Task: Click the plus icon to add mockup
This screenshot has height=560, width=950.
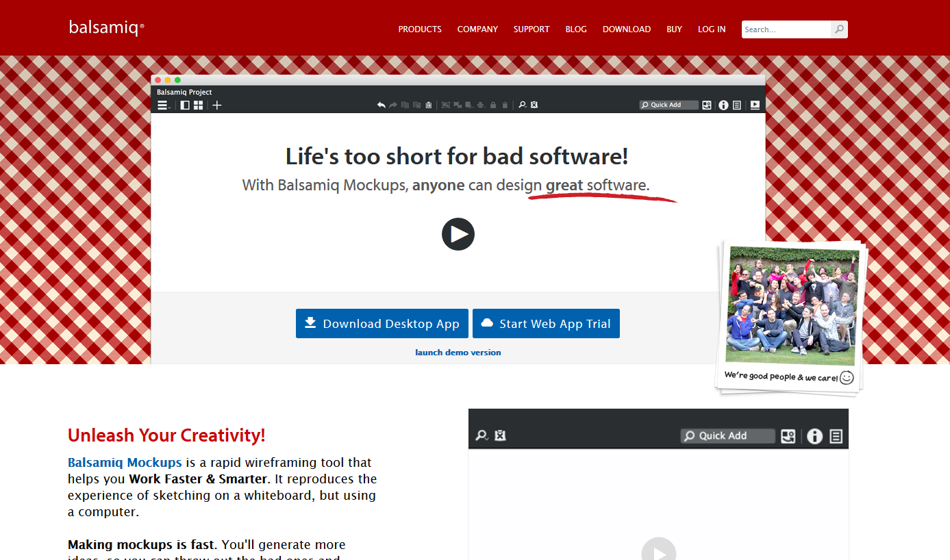Action: tap(217, 105)
